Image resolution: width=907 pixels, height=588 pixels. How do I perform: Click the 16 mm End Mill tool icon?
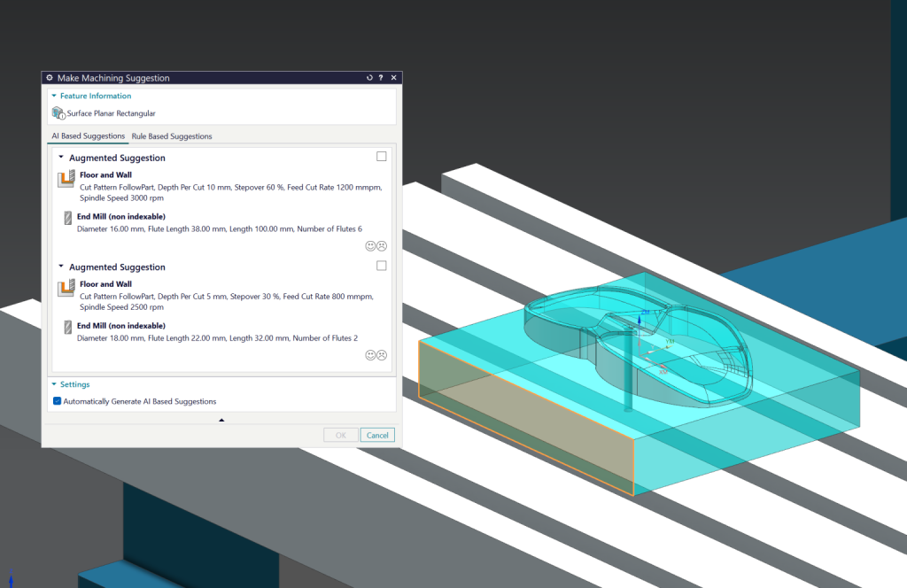tap(67, 217)
